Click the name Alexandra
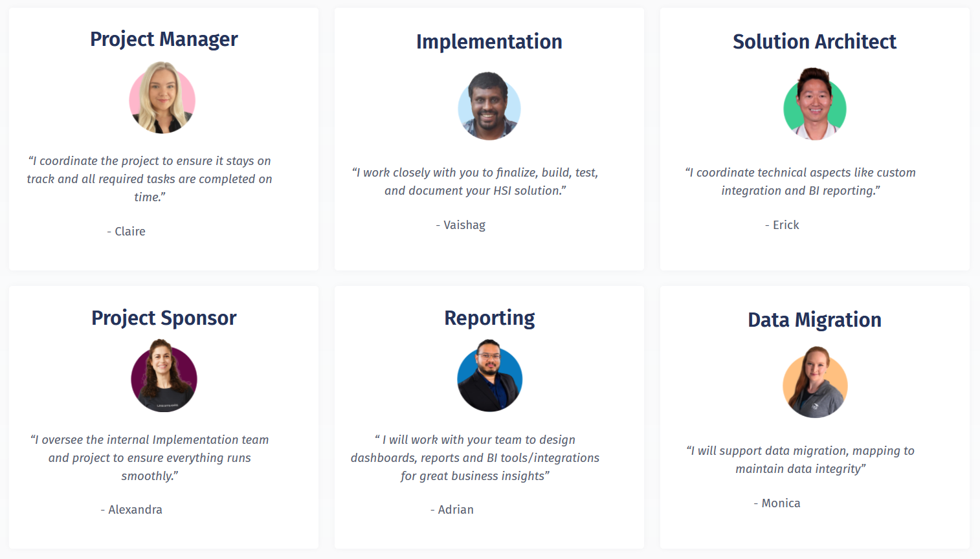The image size is (980, 559). 135,510
